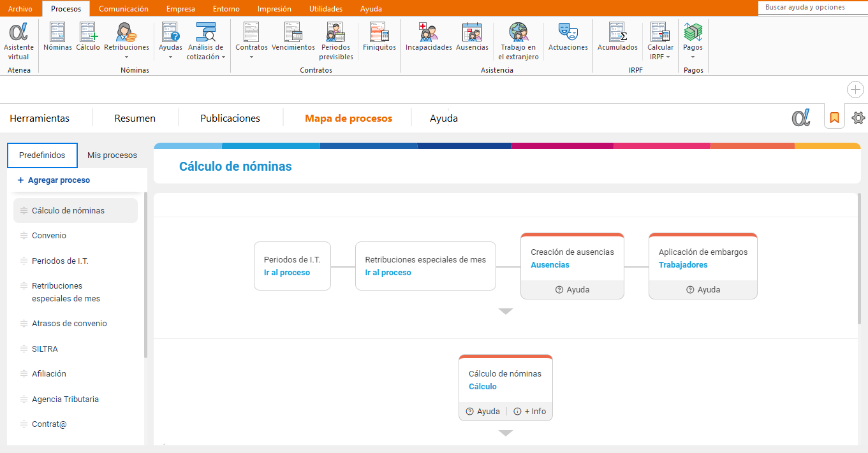Click Ayuda on Cálculo de nóminas card
The image size is (868, 453).
pos(483,412)
